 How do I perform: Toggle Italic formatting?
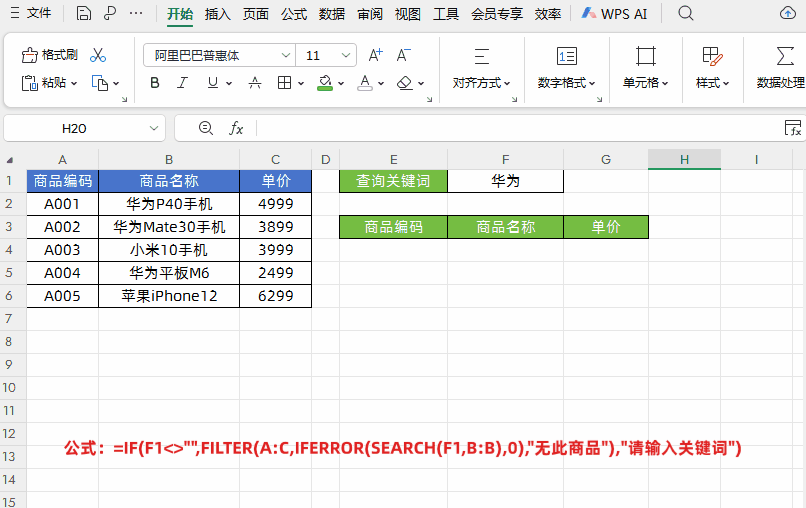[182, 83]
